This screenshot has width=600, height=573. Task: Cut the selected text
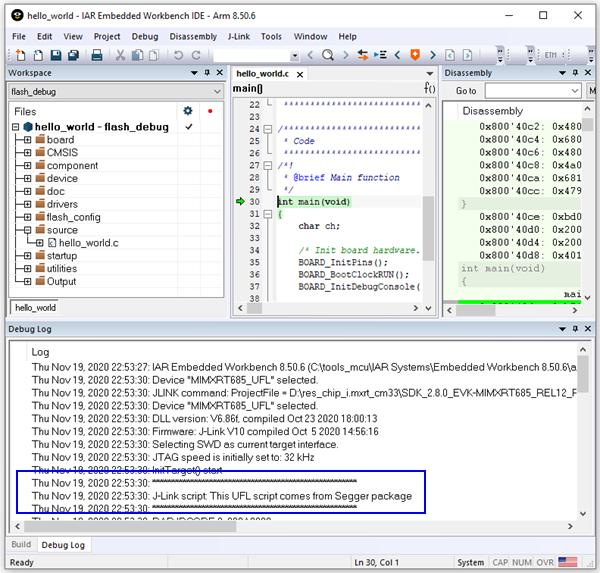point(121,56)
